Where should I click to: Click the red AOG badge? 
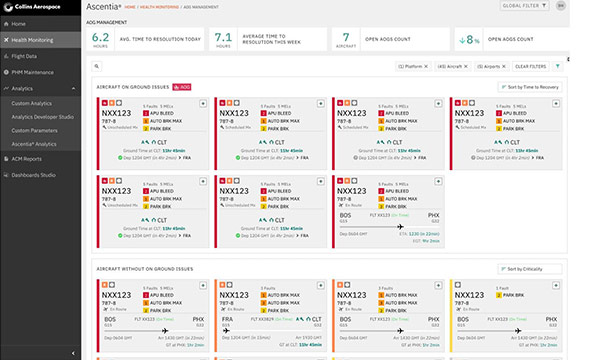click(x=182, y=87)
